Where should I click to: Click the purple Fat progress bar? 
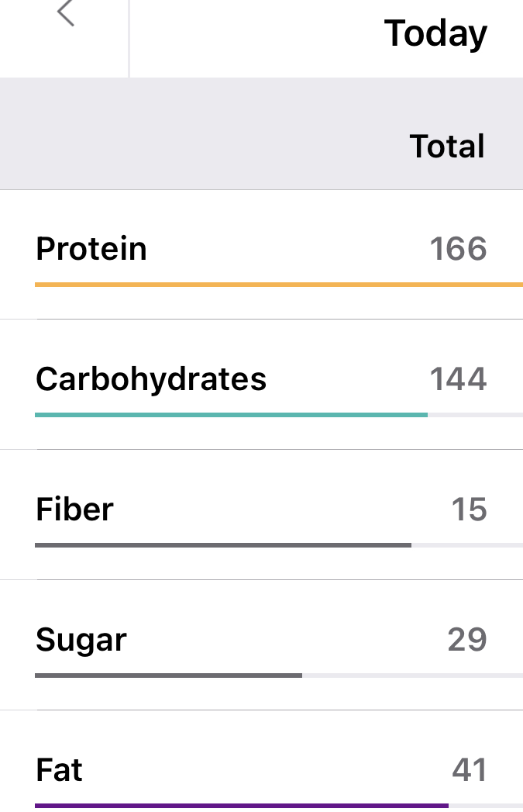tap(242, 806)
